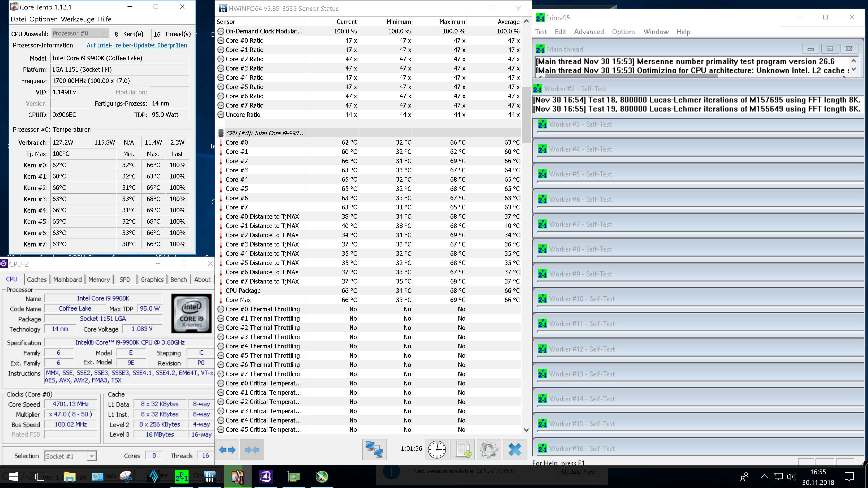Open Core Temp Datei menu

tap(18, 19)
